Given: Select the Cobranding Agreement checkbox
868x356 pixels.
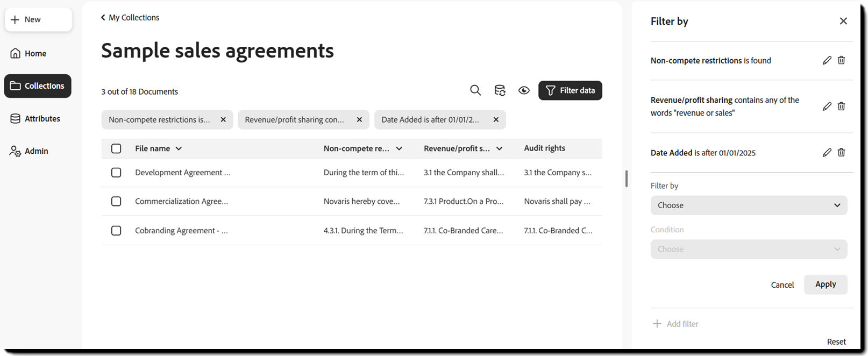Looking at the screenshot, I should pos(116,231).
